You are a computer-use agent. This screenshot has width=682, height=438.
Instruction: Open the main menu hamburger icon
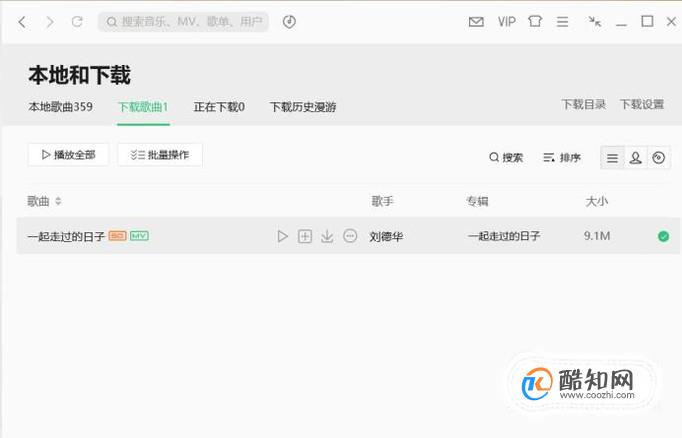(562, 22)
